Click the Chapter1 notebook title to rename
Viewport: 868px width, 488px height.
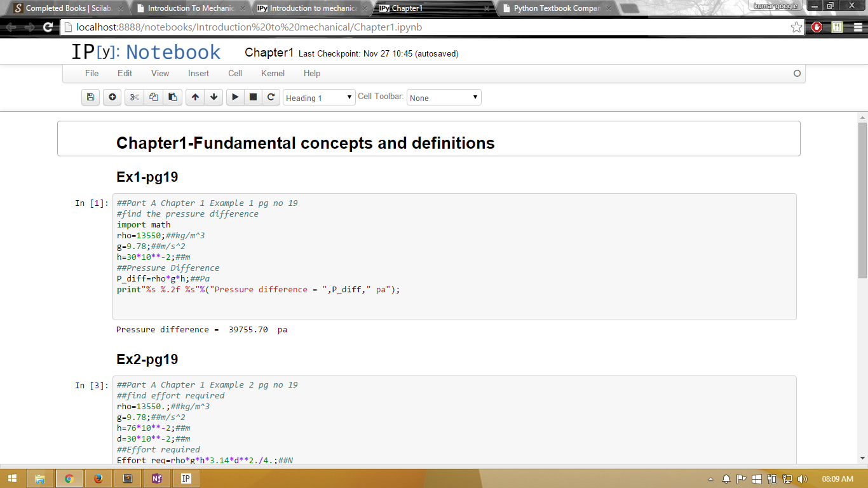coord(269,53)
